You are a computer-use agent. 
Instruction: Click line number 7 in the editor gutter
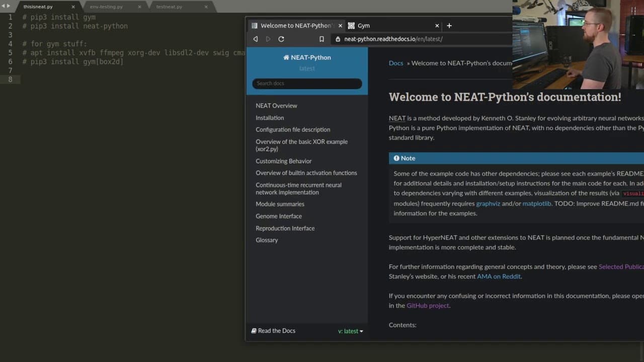point(10,70)
